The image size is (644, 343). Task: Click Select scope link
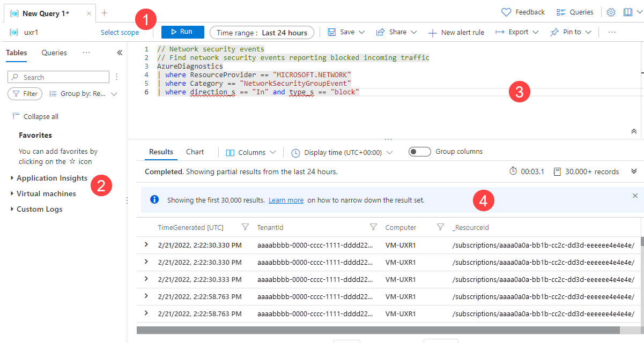pyautogui.click(x=120, y=32)
